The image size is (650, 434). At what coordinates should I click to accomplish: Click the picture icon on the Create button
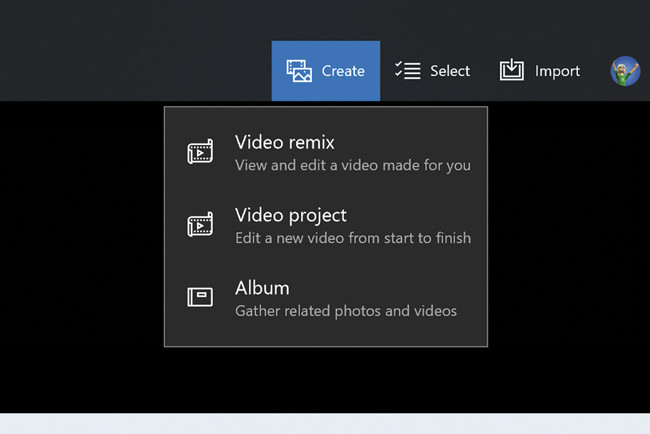tap(299, 71)
